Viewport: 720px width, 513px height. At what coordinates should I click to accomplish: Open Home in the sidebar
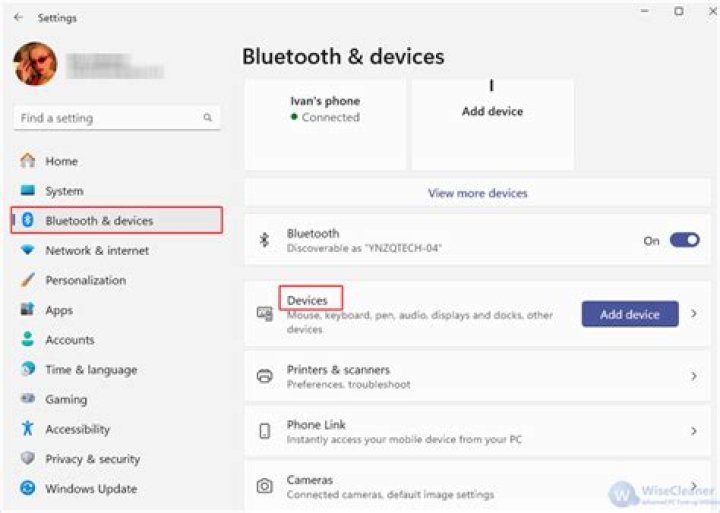117,161
